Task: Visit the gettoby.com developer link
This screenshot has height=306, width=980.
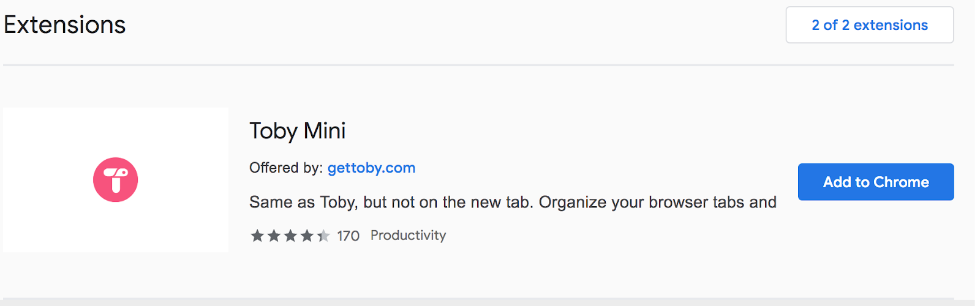Action: tap(371, 168)
